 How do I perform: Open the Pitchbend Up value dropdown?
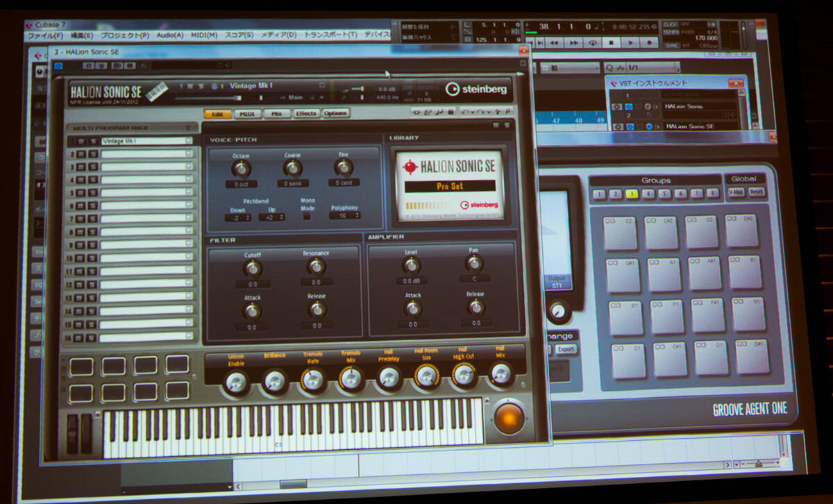point(271,217)
